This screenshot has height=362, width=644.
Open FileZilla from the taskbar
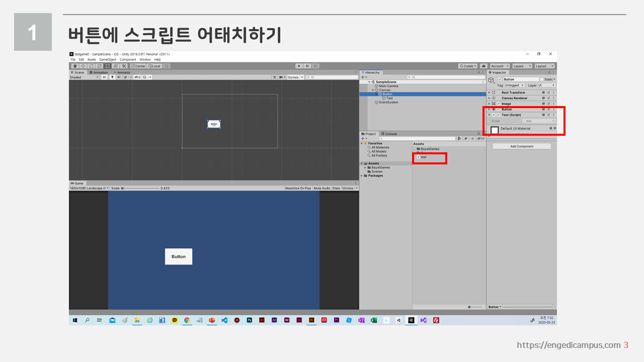[436, 320]
